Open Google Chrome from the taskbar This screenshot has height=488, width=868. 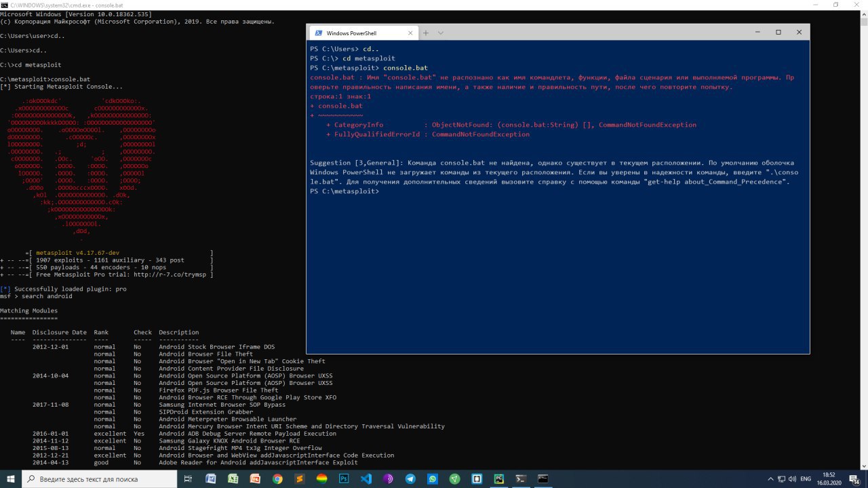click(x=277, y=479)
